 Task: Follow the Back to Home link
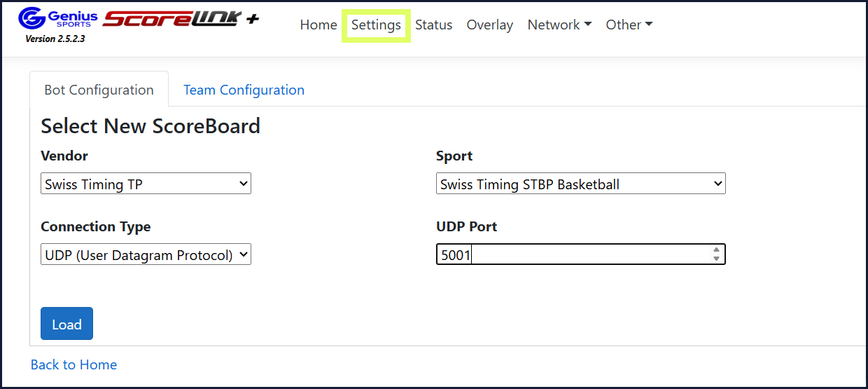pos(73,364)
